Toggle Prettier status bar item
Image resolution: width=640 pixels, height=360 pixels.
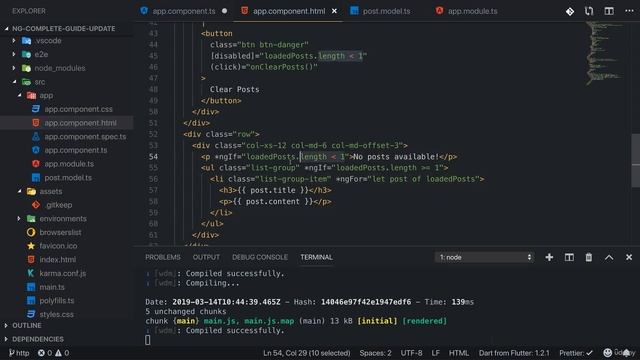point(576,353)
